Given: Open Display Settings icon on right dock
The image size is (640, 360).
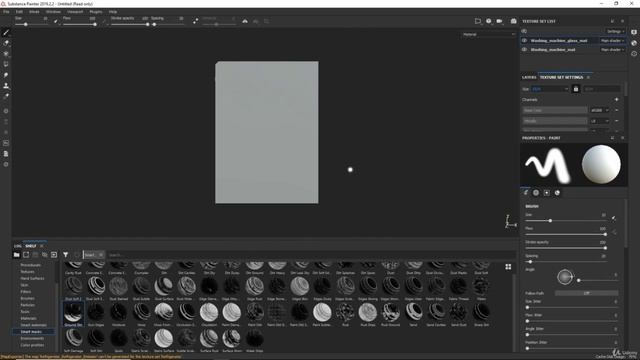Looking at the screenshot, I should pos(634,32).
